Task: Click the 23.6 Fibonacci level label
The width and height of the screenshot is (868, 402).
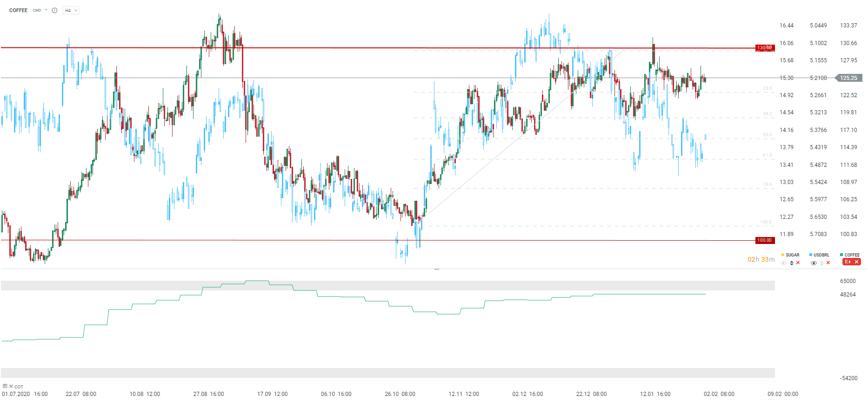Action: click(767, 88)
